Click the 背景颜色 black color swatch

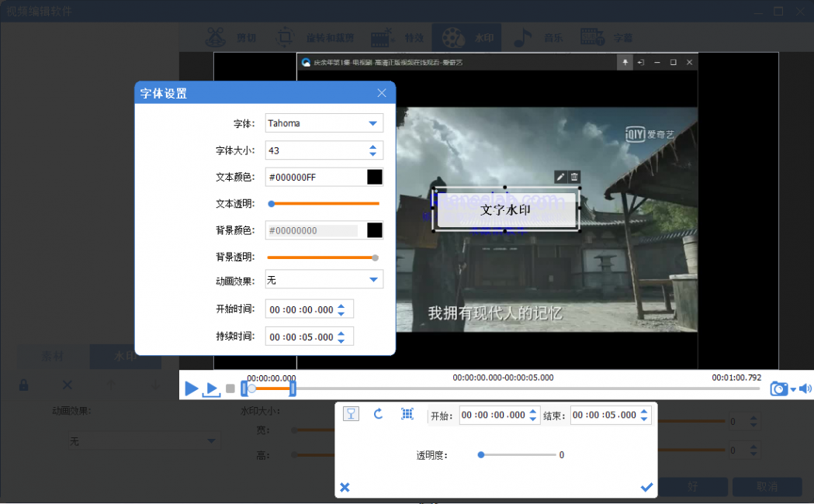(375, 230)
